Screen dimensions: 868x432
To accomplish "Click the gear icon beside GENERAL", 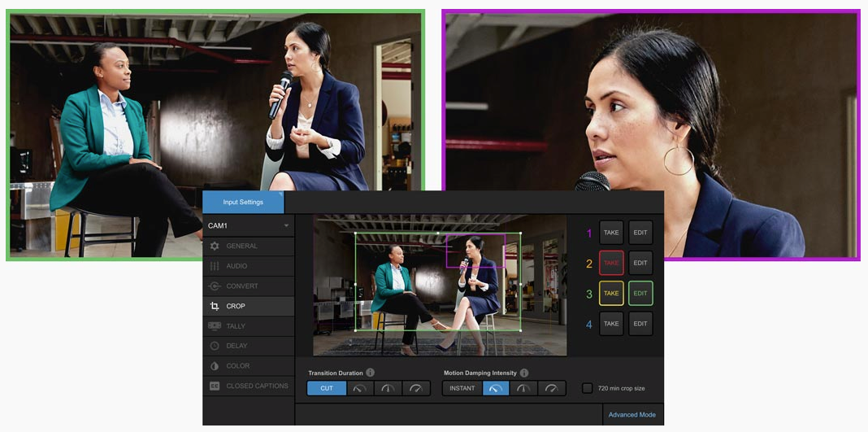I will tap(215, 246).
